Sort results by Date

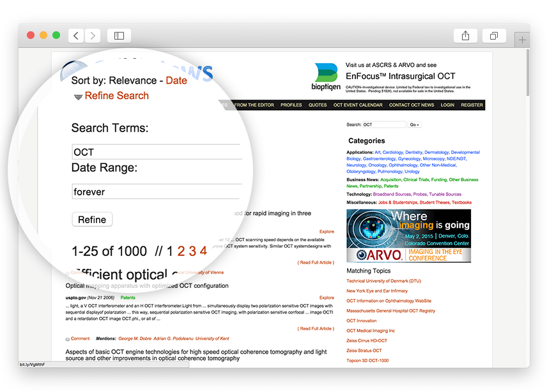tap(176, 80)
